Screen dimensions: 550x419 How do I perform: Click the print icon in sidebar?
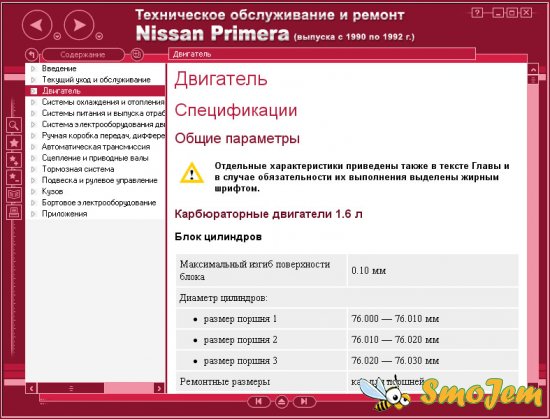click(14, 212)
